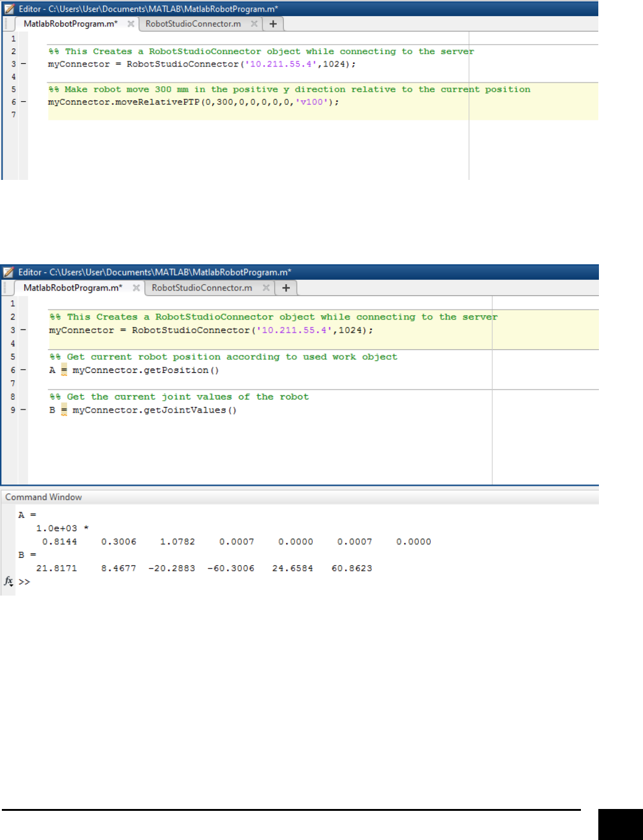Select MatlabRobotProgram.m tab in upper editor

70,24
